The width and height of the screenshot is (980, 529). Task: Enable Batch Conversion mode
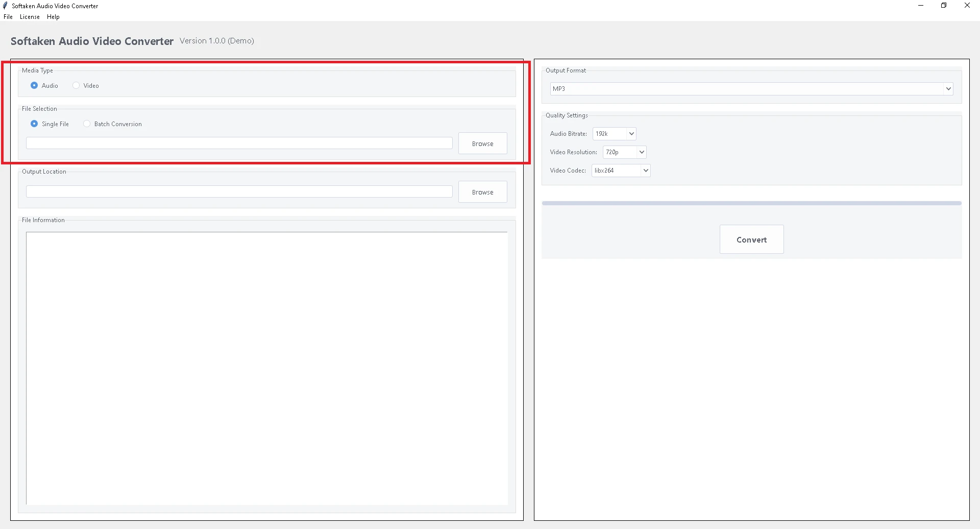click(x=86, y=124)
